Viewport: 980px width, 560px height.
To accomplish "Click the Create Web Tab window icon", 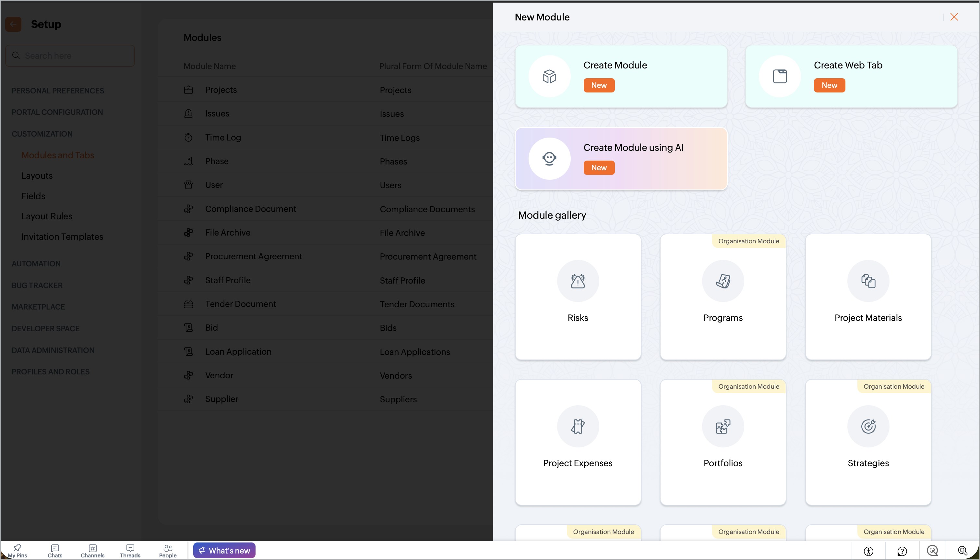I will click(780, 76).
